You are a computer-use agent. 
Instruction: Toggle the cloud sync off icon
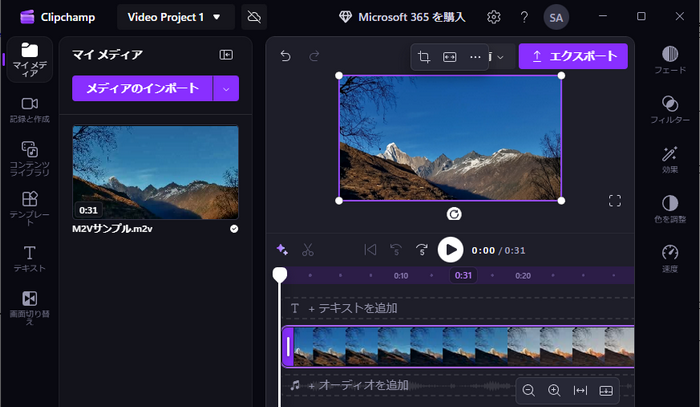pos(254,17)
